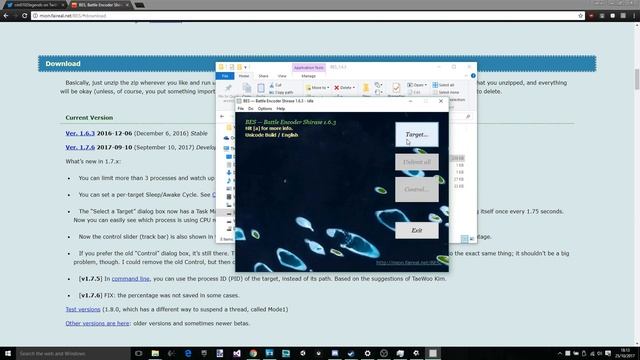Open the Test versions link
The width and height of the screenshot is (640, 360).
pyautogui.click(x=83, y=309)
